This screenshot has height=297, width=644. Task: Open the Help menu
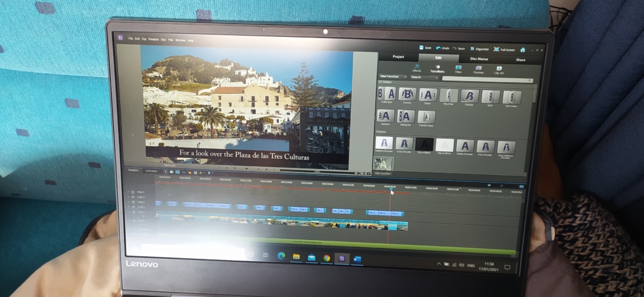(x=191, y=41)
